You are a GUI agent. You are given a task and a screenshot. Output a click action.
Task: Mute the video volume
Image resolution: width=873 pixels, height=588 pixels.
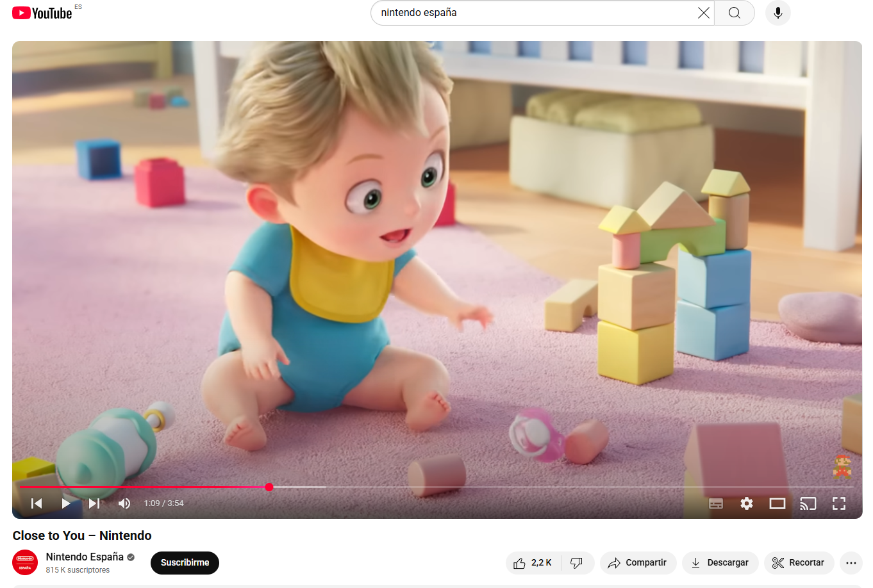[124, 503]
